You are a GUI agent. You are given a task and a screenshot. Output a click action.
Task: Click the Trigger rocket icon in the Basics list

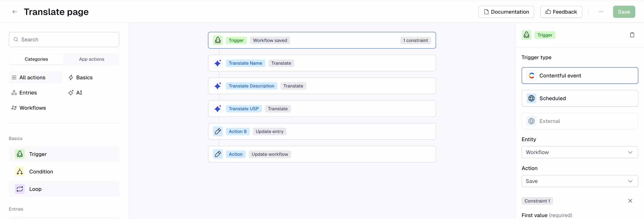(x=20, y=154)
